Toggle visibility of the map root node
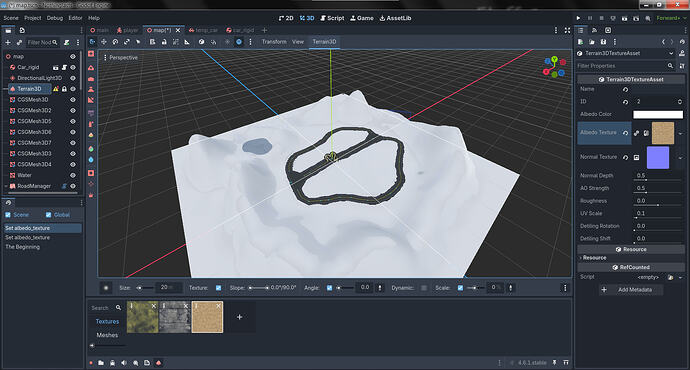The width and height of the screenshot is (690, 370). point(73,56)
